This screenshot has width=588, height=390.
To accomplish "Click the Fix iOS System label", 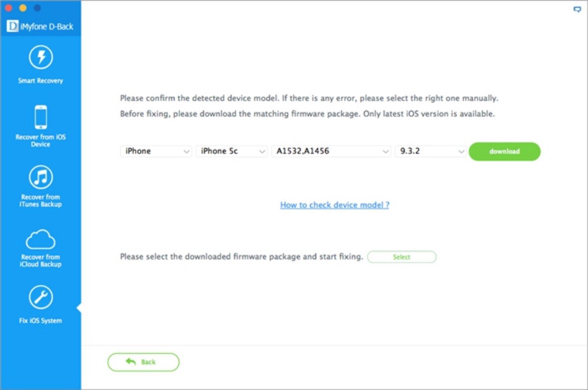I will (x=40, y=321).
